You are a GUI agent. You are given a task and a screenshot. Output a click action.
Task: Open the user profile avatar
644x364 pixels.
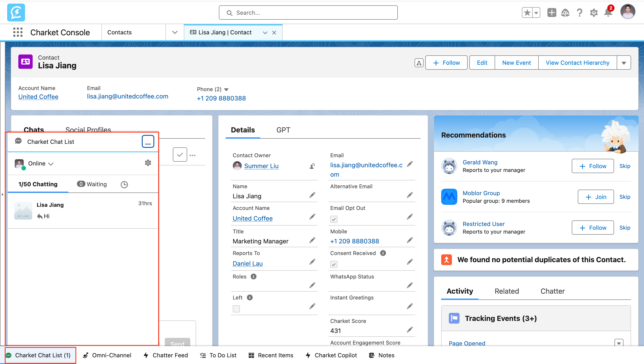pyautogui.click(x=627, y=11)
